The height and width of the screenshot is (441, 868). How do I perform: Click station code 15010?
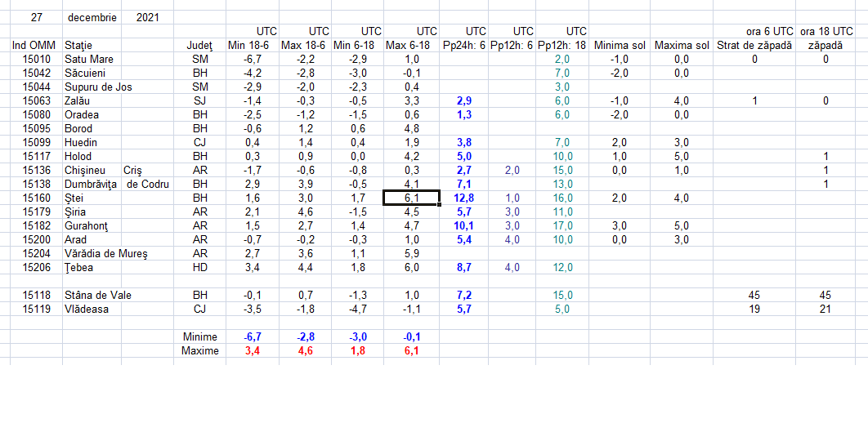point(37,59)
